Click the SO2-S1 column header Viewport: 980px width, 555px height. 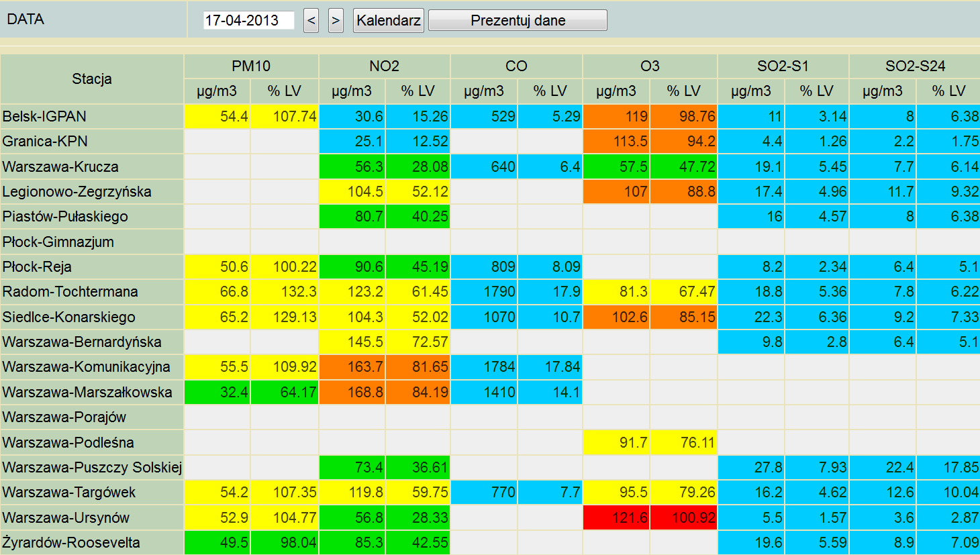click(x=783, y=66)
